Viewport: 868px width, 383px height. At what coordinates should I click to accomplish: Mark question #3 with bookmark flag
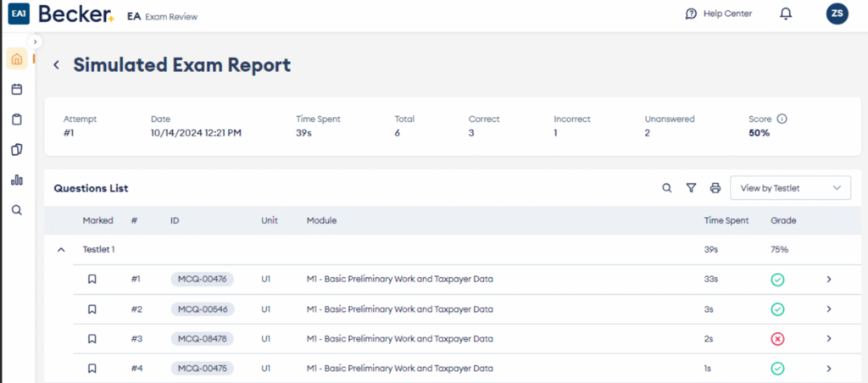pyautogui.click(x=92, y=339)
